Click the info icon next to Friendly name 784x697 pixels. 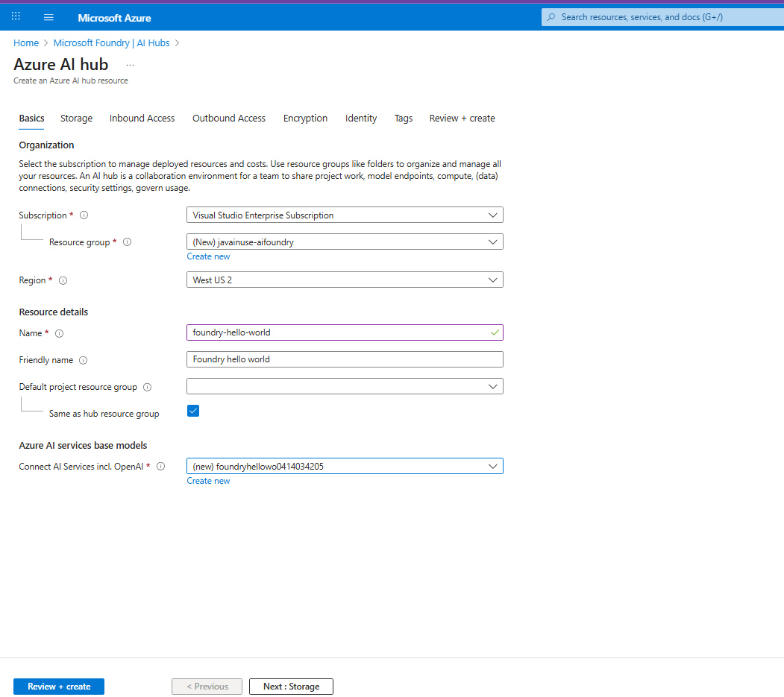click(82, 360)
